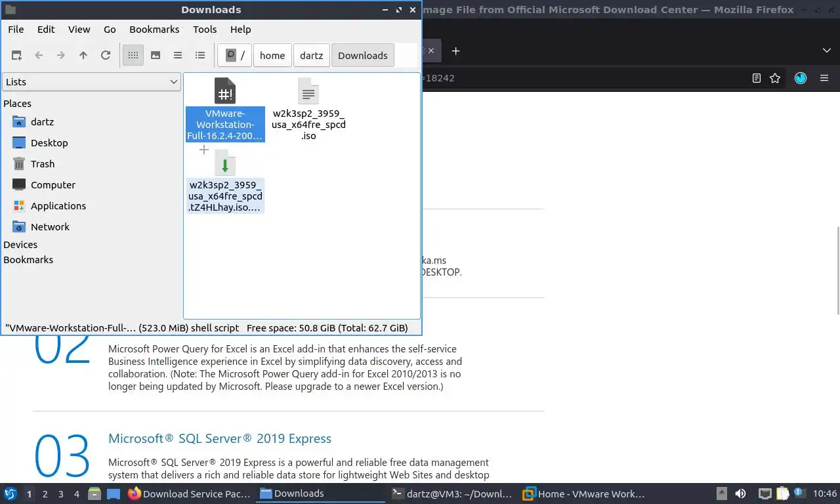Switch to detailed list view
Viewport: 840px width, 504px height.
pyautogui.click(x=200, y=56)
